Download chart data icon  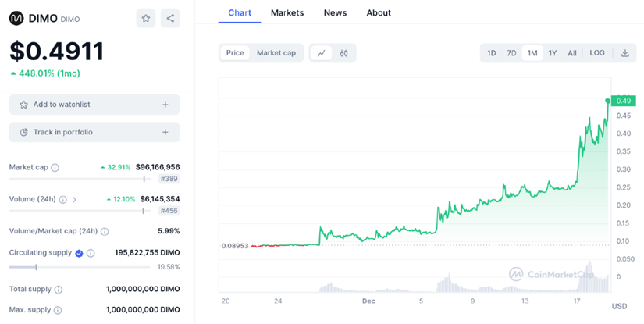[x=624, y=53]
